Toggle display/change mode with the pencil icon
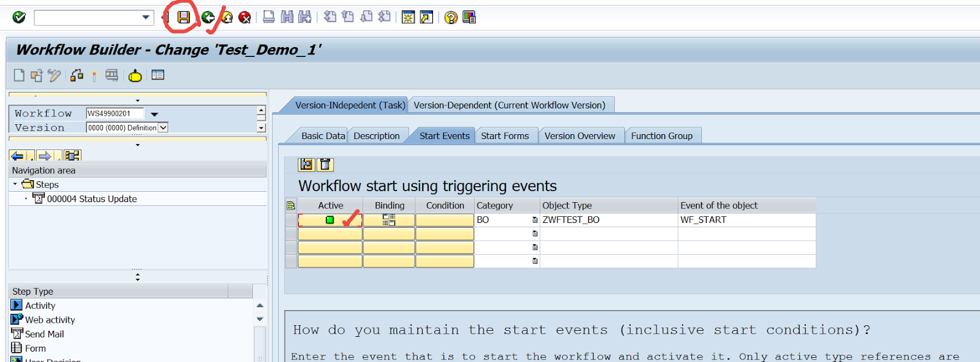 pyautogui.click(x=55, y=75)
